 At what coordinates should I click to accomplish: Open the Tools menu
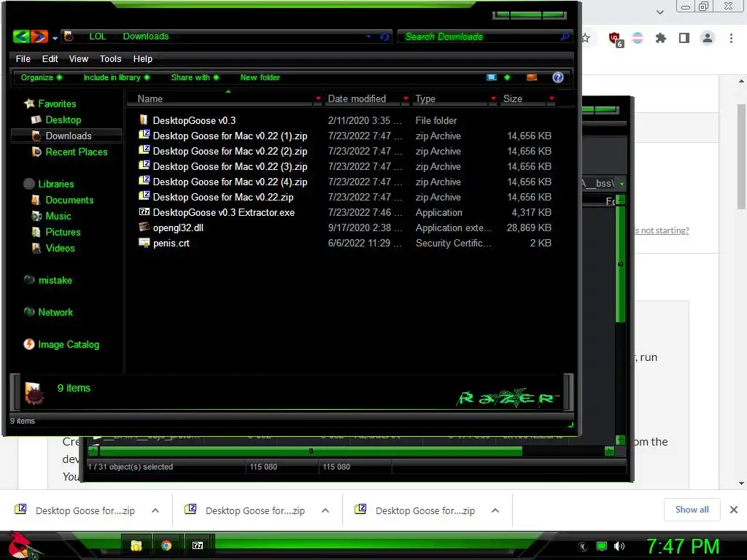click(111, 58)
